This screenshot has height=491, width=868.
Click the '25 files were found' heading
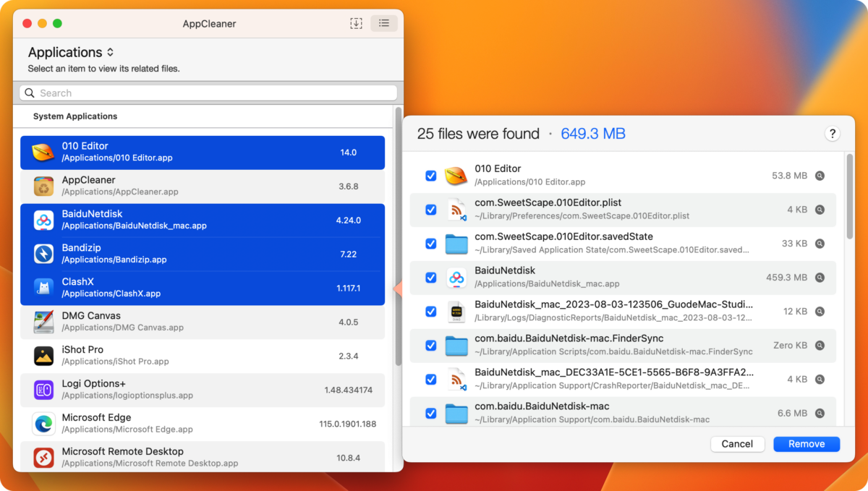click(478, 134)
